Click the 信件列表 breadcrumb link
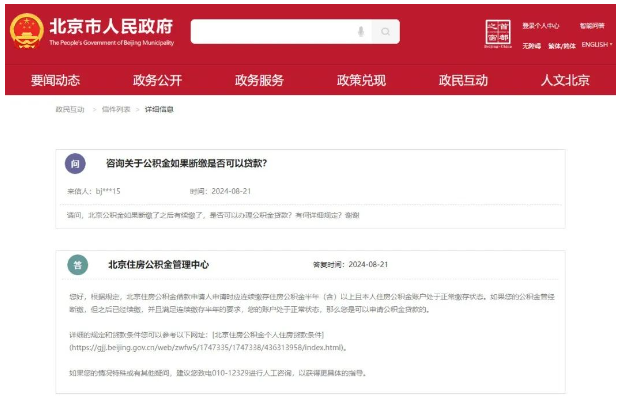 [115, 109]
